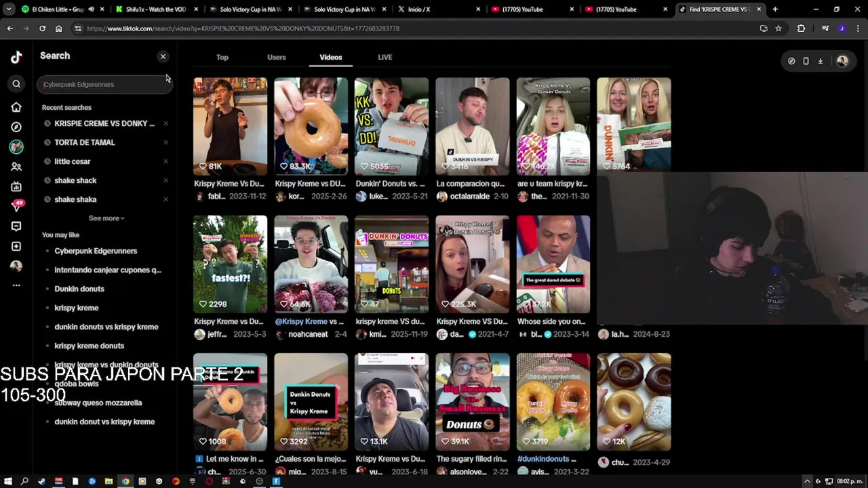The image size is (868, 488).
Task: Open 'The great donut debate' video
Action: pos(553,264)
